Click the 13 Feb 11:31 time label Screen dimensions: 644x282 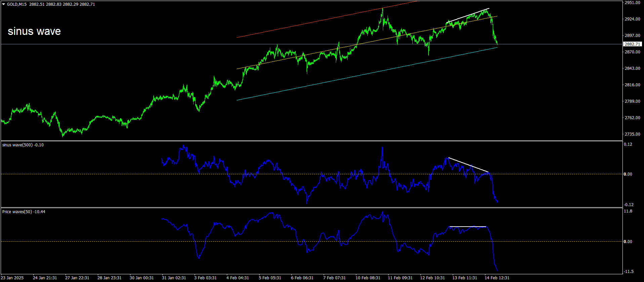[465, 278]
